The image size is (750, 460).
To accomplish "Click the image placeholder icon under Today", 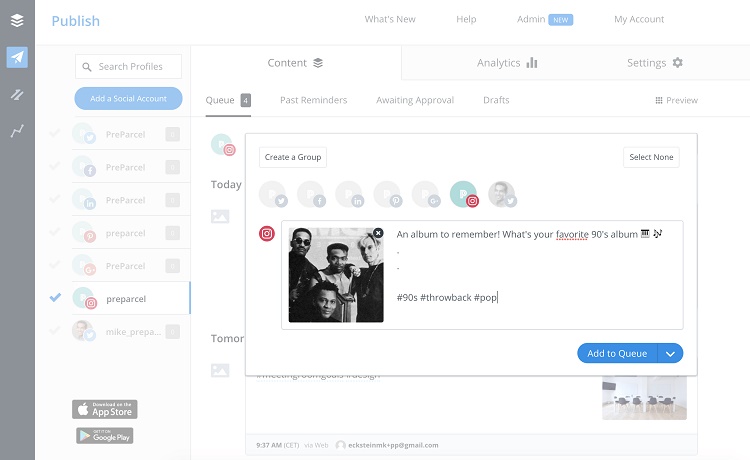I will pyautogui.click(x=220, y=216).
